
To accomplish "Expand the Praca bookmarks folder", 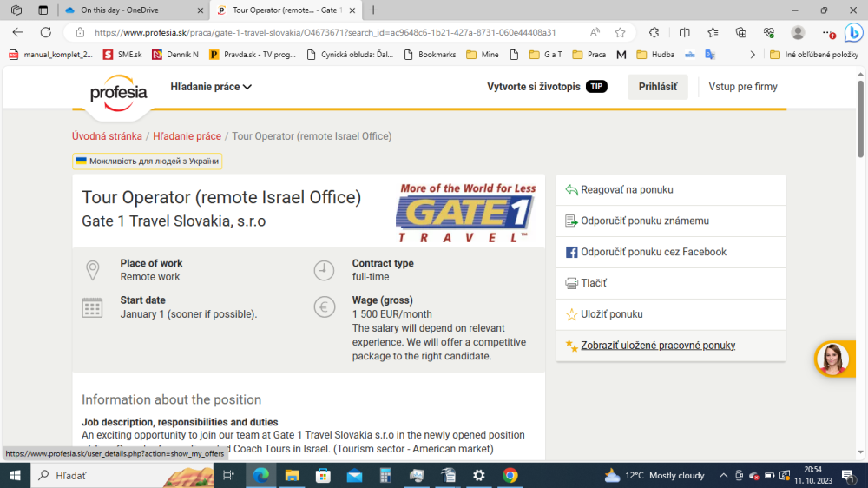I will point(589,55).
